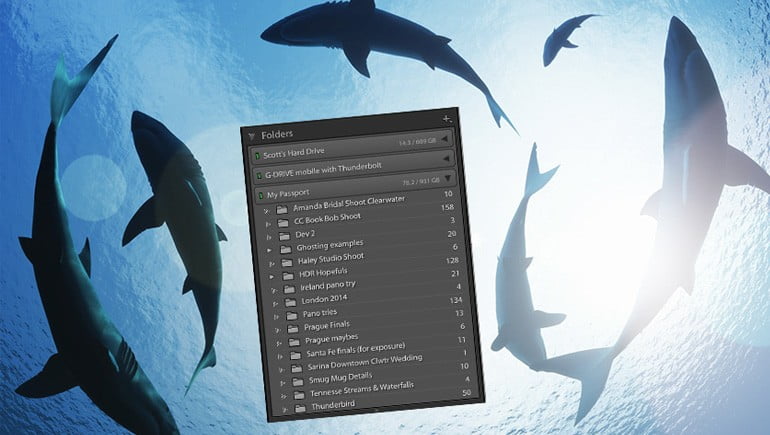
Task: Click the Haley Studio Shoot folder icon
Action: pos(285,260)
